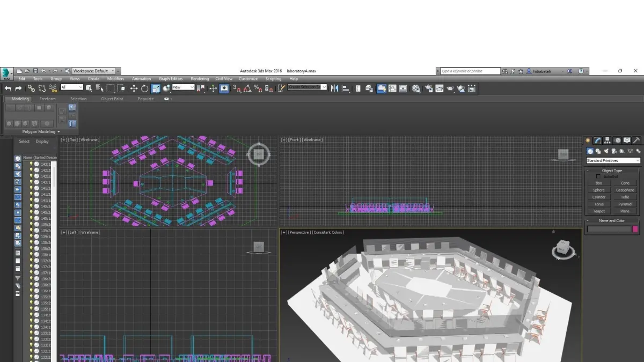Toggle Angle Snap
644x362 pixels.
point(247,88)
